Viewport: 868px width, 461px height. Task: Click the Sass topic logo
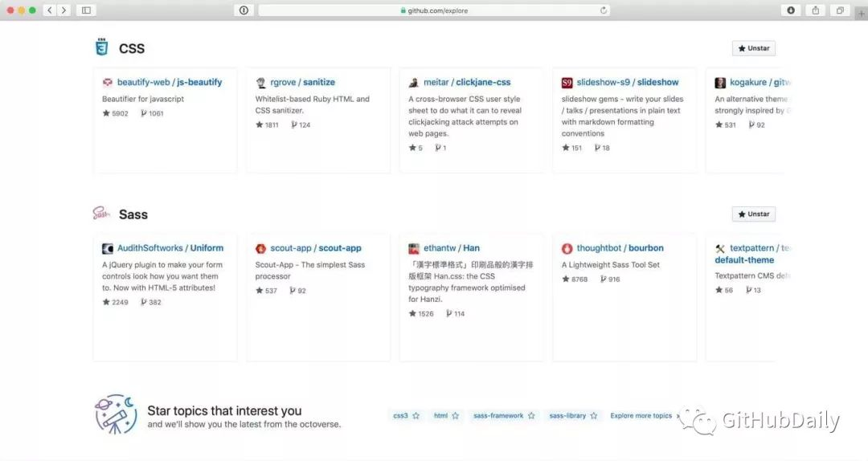click(100, 214)
